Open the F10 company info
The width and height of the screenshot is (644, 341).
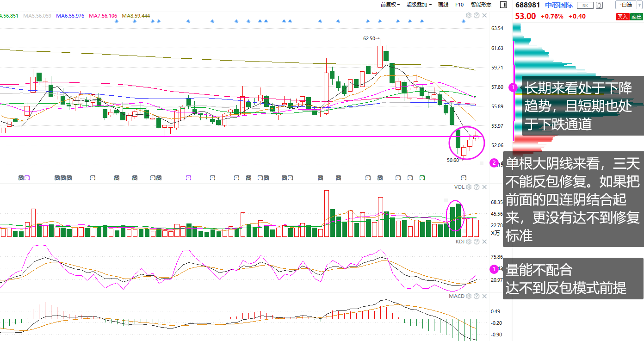459,5
